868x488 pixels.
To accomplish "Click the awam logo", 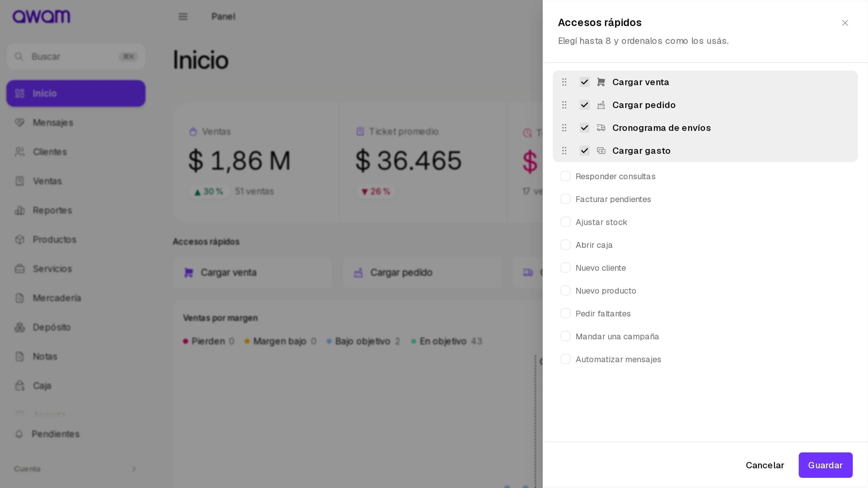I will (x=41, y=17).
